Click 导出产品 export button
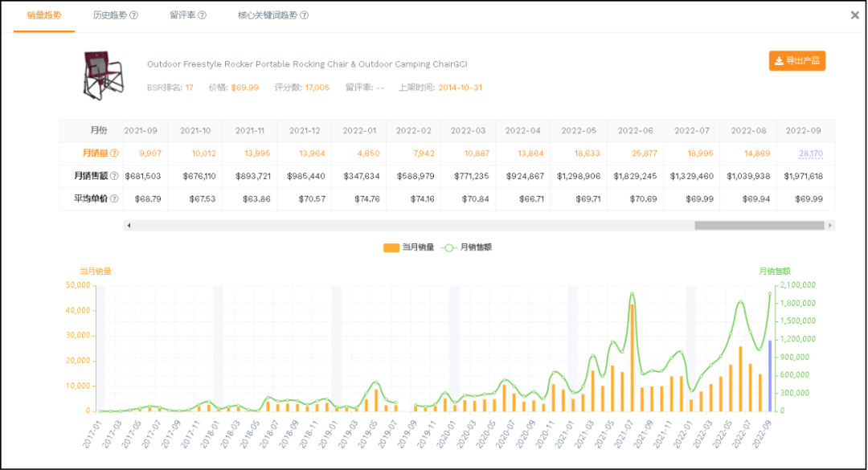Screen dimensions: 868x470 tap(796, 61)
